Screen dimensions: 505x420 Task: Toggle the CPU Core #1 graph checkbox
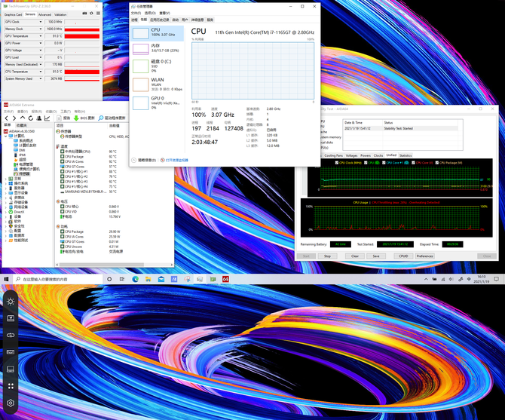pos(384,163)
